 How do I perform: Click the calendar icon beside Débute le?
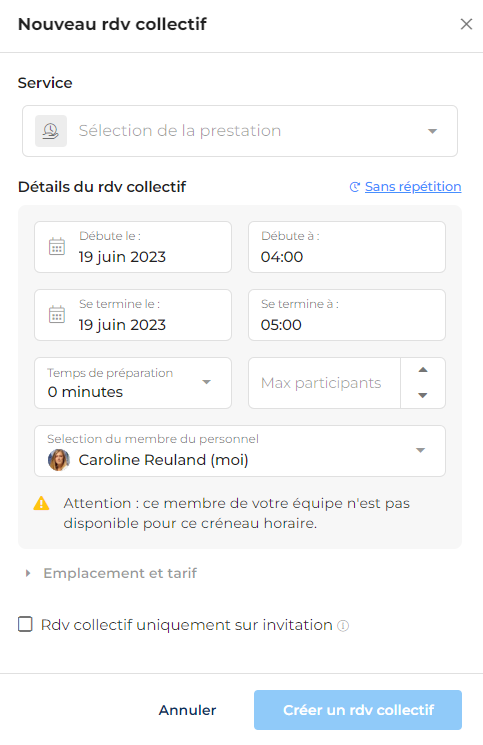click(x=57, y=247)
